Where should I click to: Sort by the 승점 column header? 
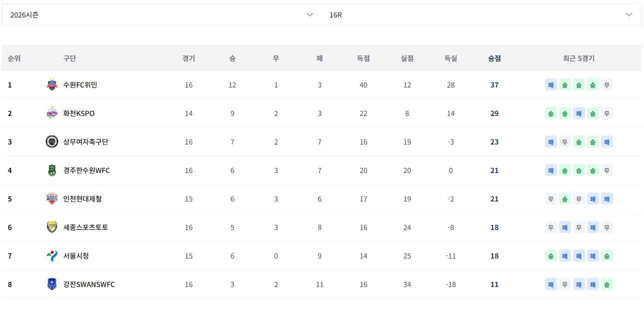tap(495, 58)
